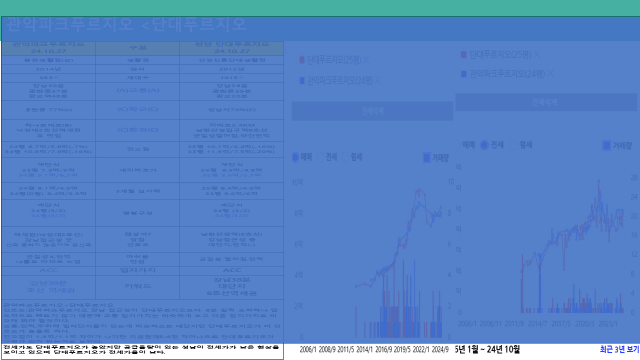Viewport: 640px width, 360px height.
Task: Select 월세 radio in the 10억-scale chart
Action: click(x=346, y=157)
